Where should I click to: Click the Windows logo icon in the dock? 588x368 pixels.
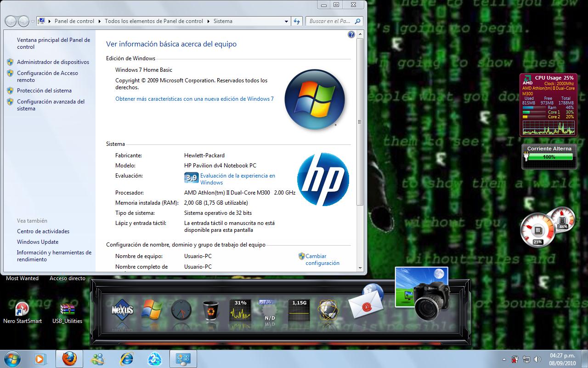(151, 310)
